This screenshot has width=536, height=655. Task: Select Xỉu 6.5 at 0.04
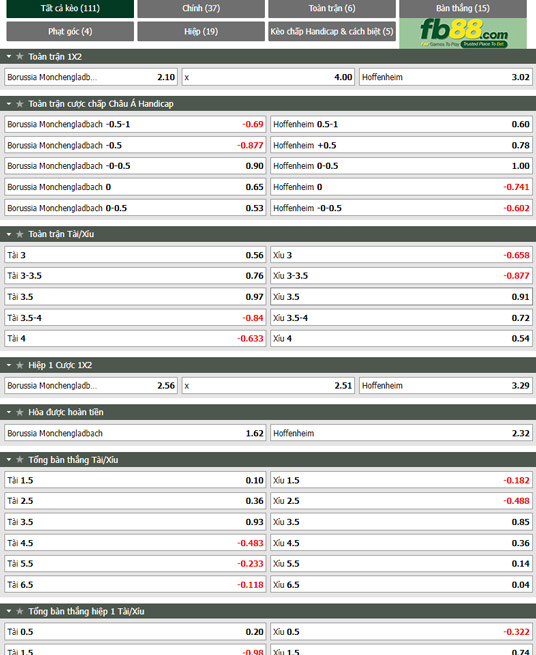point(401,584)
